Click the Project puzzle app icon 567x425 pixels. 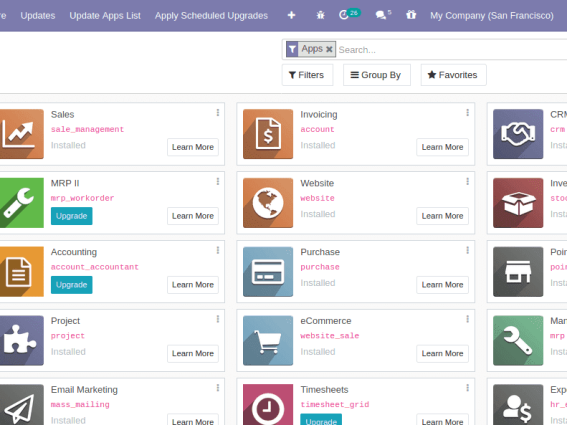(x=21, y=340)
